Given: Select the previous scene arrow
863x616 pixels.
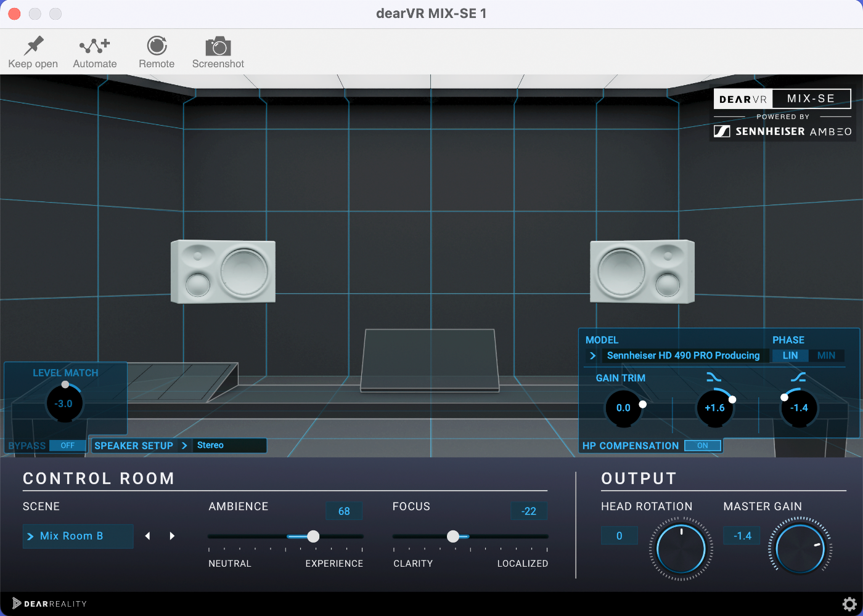Looking at the screenshot, I should click(148, 536).
